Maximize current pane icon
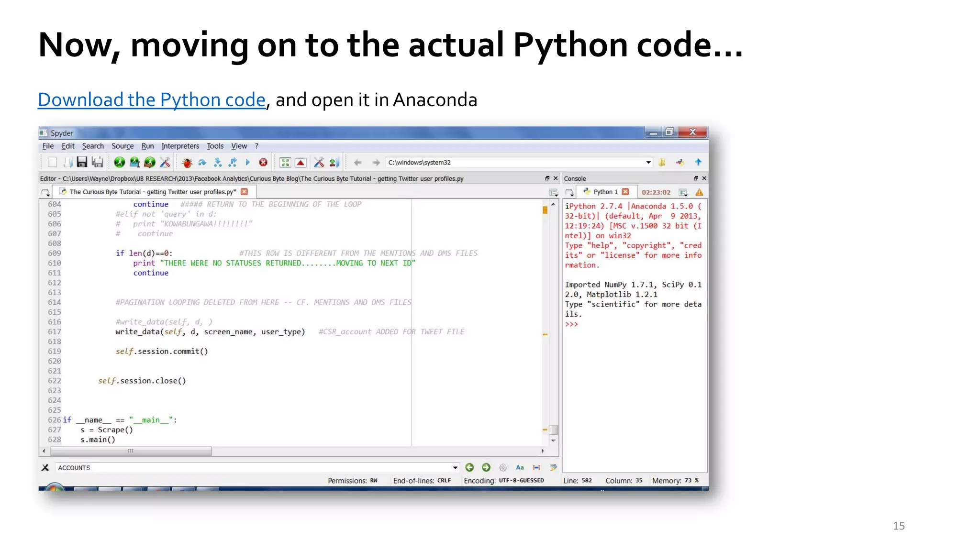 (285, 163)
